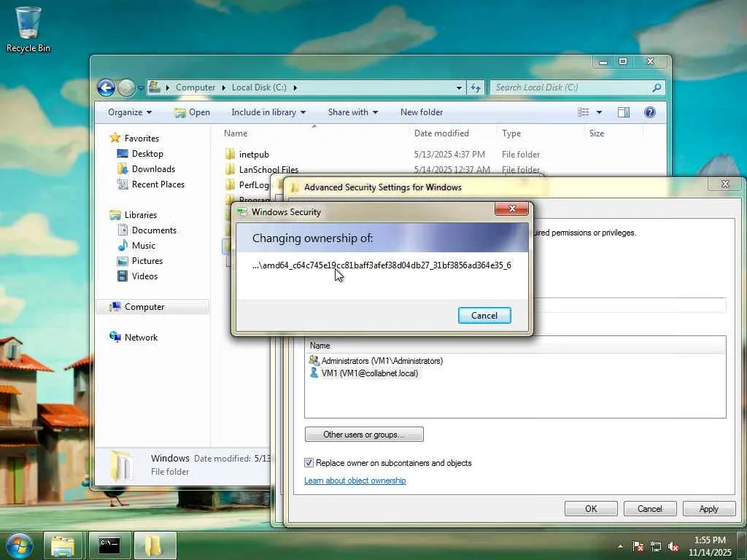
Task: Open Learn about object ownership link
Action: tap(355, 481)
